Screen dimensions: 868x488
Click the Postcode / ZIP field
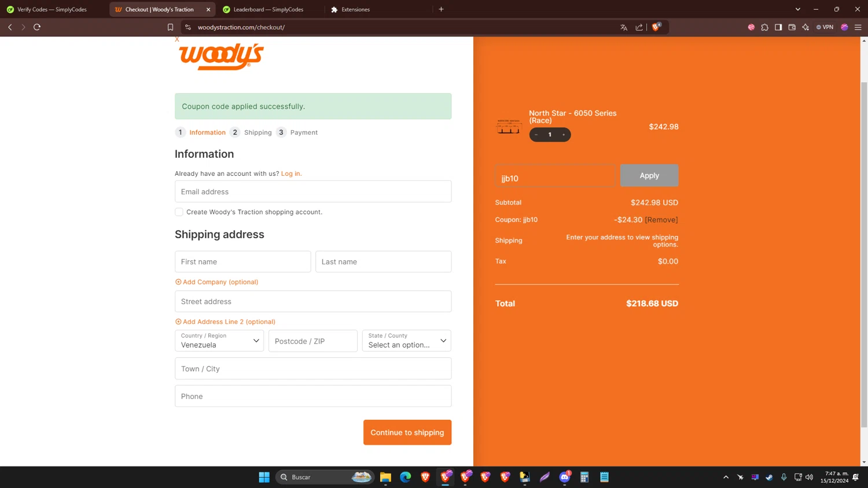click(x=313, y=341)
